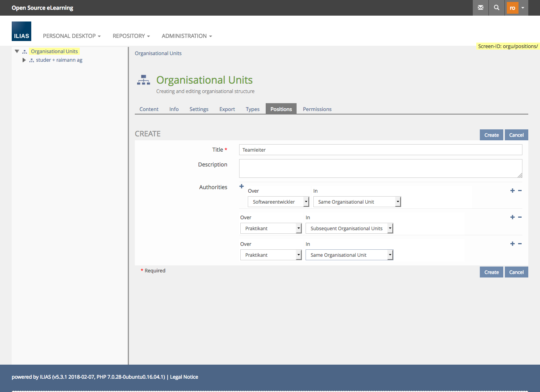
Task: Open the Subsequent Organisational Units dropdown
Action: click(349, 228)
